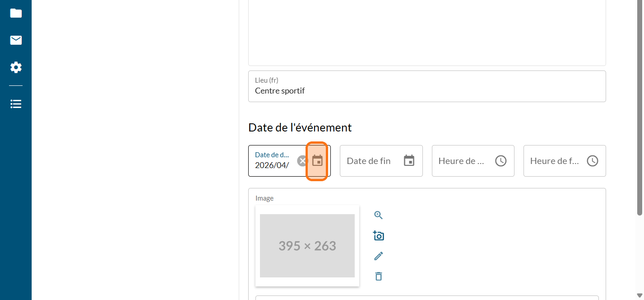
Task: Open the start time clock picker
Action: coord(500,161)
